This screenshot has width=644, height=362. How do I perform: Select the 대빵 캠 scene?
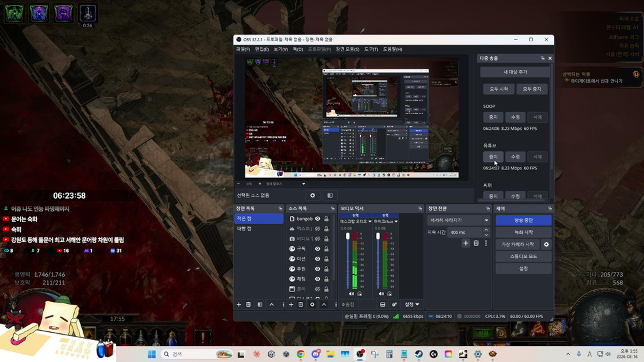tap(259, 229)
